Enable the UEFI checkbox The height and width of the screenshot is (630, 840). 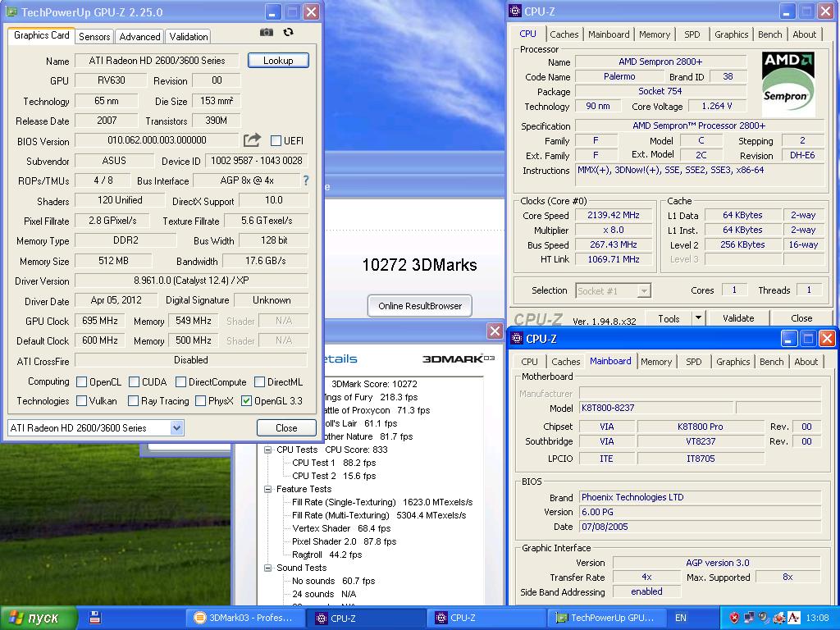(276, 141)
